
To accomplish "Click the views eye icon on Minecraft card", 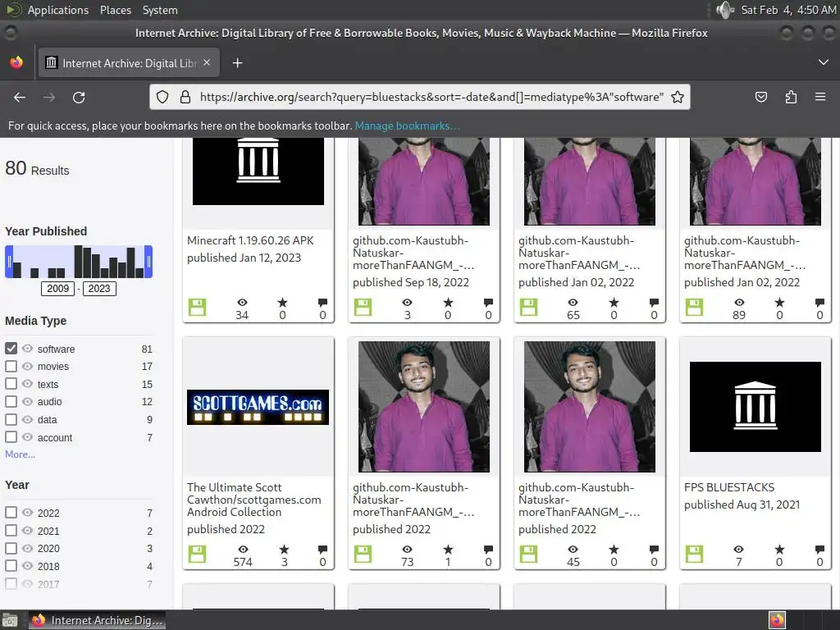I will tap(242, 303).
